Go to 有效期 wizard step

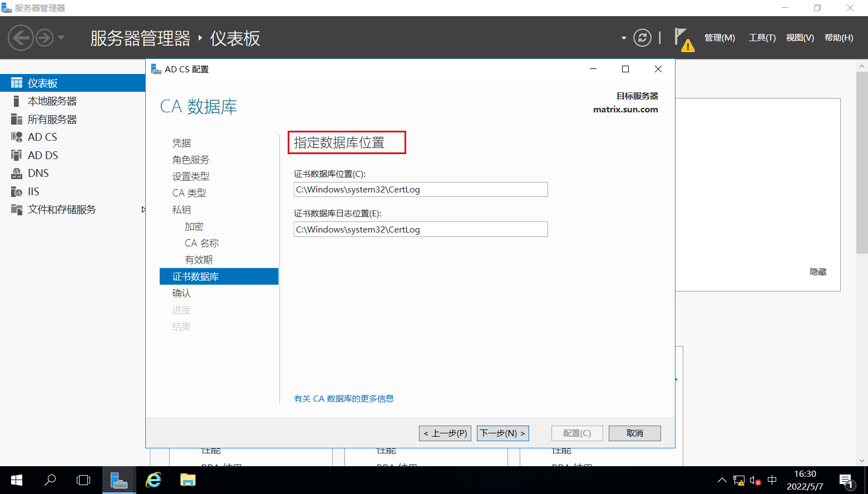pos(199,260)
